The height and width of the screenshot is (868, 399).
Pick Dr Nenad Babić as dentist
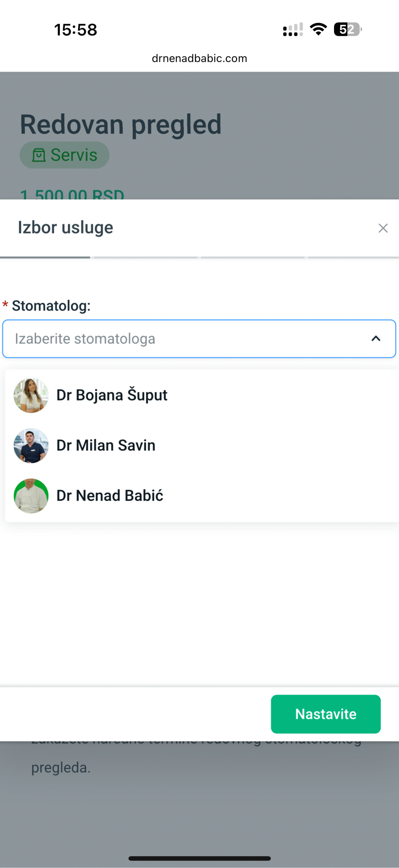(x=110, y=496)
